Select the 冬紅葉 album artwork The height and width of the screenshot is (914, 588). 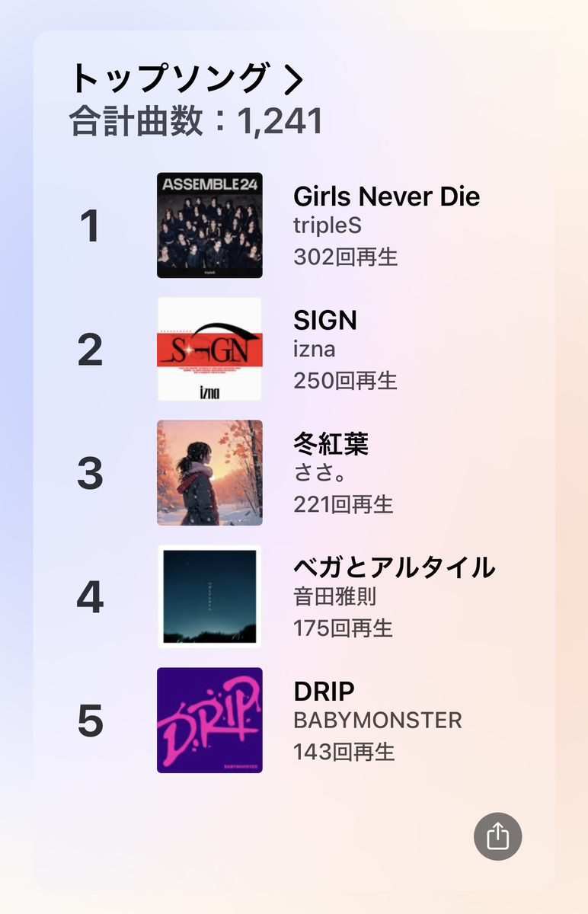pos(209,473)
